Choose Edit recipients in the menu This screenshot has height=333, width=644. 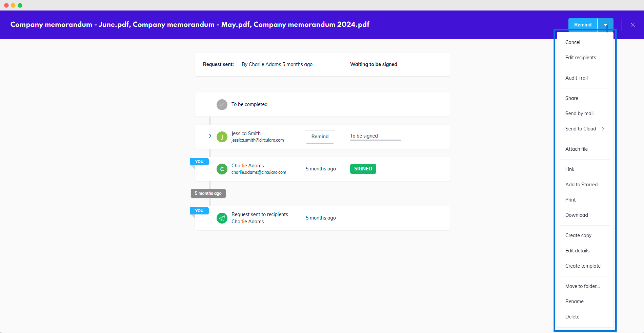(x=580, y=58)
